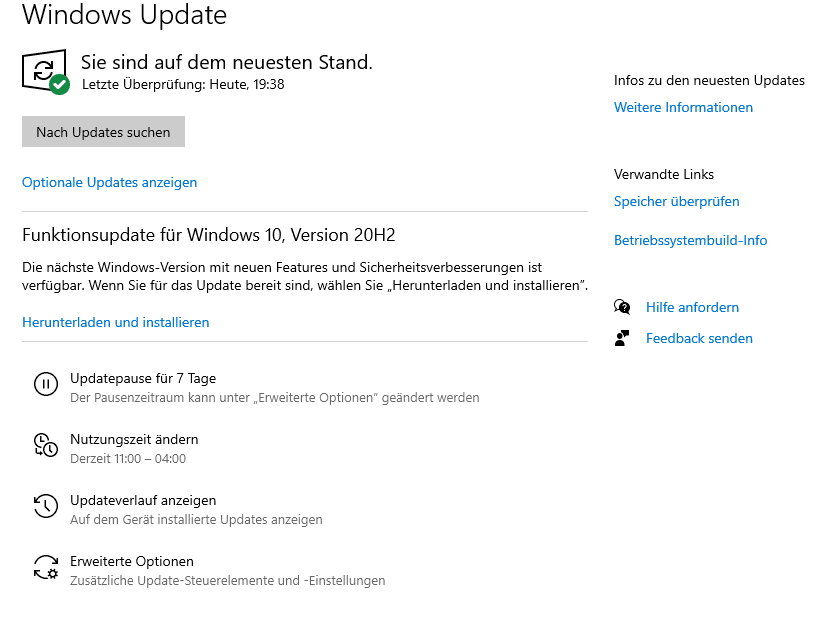Image resolution: width=820 pixels, height=620 pixels.
Task: Click the green checkmark status badge
Action: point(60,84)
